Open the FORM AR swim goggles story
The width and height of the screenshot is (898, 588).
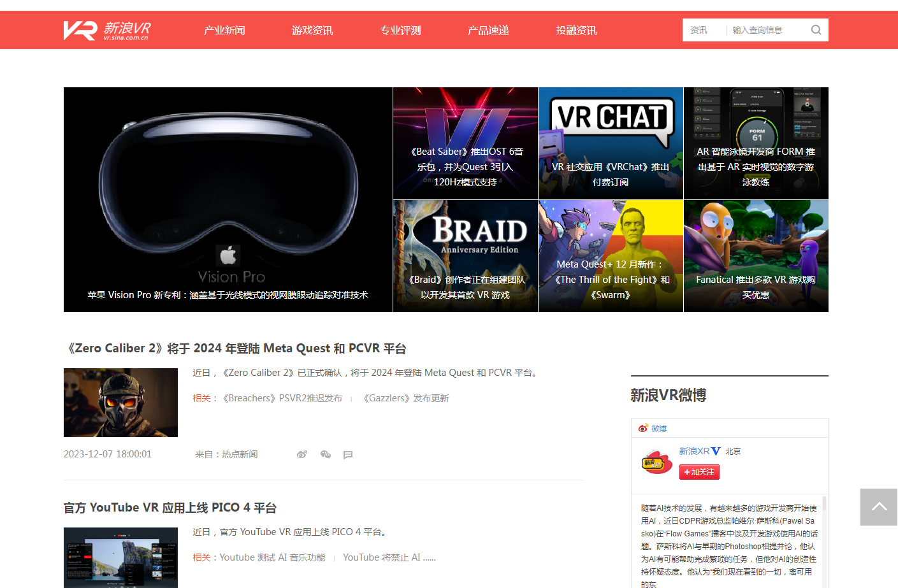point(756,143)
